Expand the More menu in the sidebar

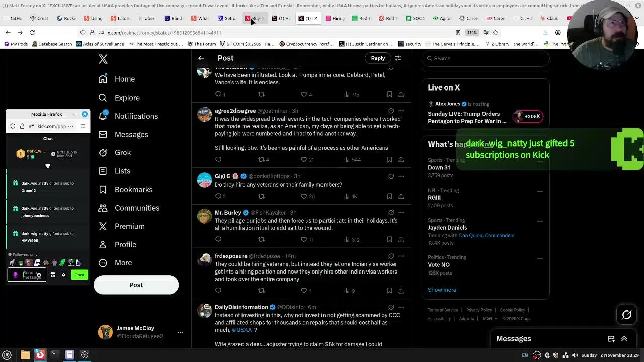(x=115, y=263)
